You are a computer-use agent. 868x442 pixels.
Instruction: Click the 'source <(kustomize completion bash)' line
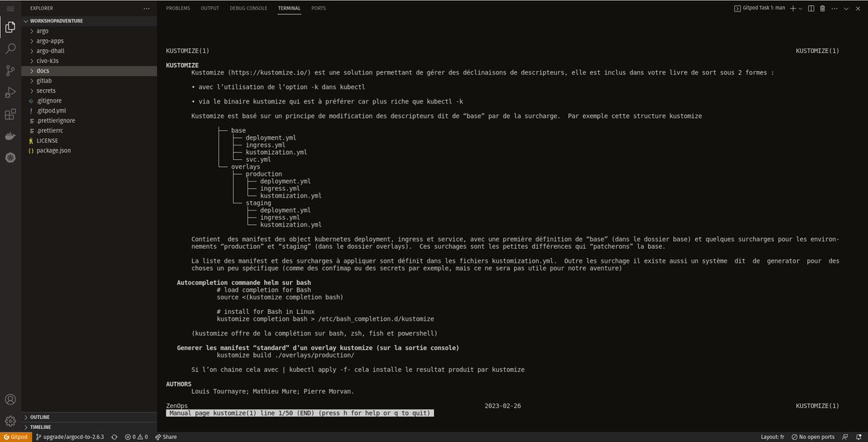pyautogui.click(x=280, y=297)
